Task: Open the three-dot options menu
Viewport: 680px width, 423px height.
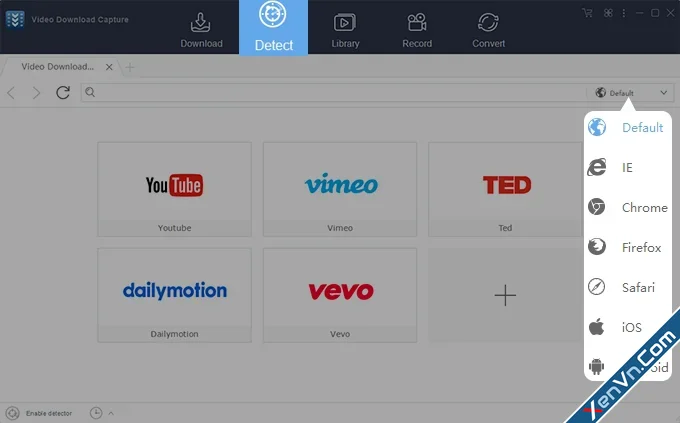Action: [x=624, y=13]
